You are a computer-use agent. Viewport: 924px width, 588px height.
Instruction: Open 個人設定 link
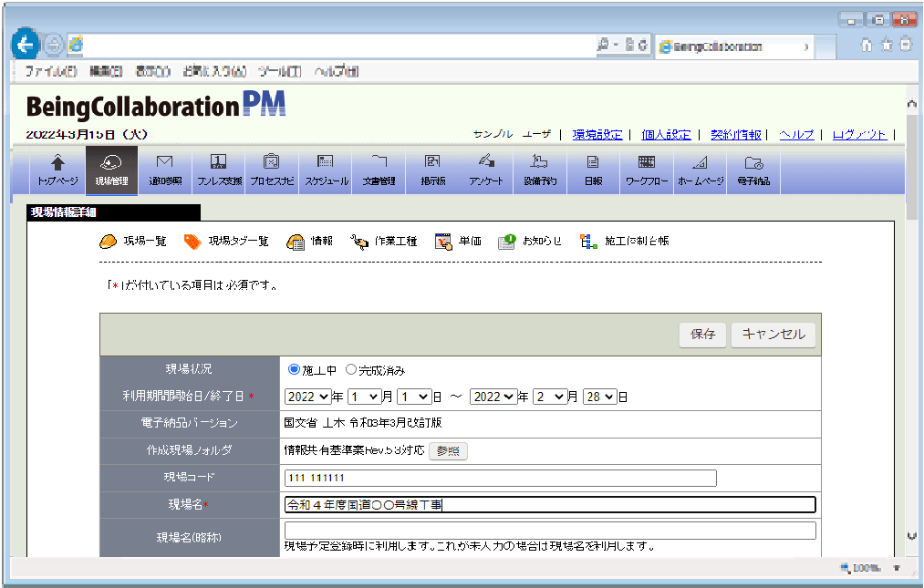666,134
